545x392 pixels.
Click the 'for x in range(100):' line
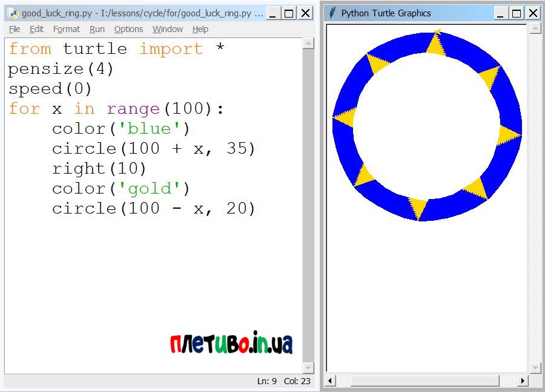coord(116,109)
